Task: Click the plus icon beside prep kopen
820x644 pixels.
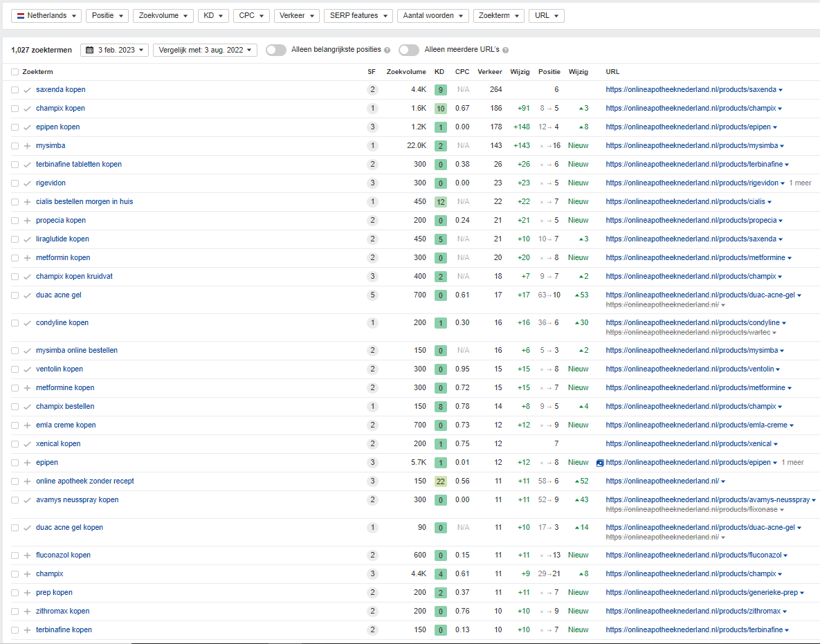Action: point(27,593)
